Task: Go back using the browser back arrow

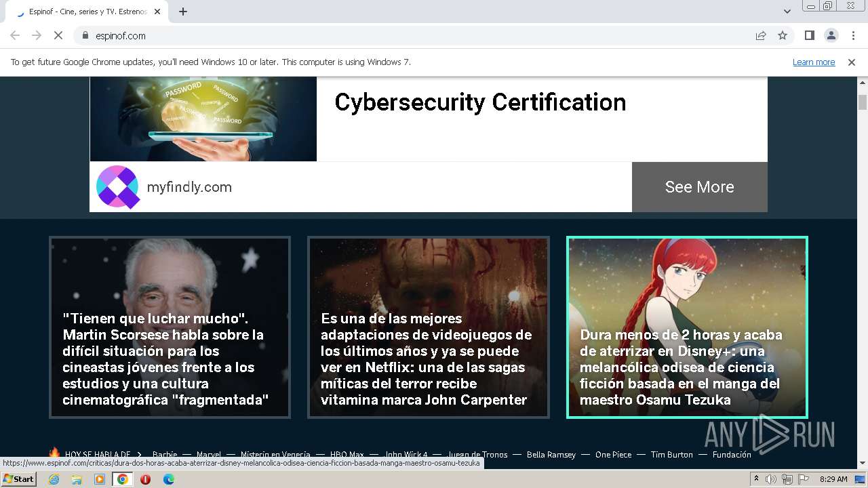Action: click(x=15, y=35)
